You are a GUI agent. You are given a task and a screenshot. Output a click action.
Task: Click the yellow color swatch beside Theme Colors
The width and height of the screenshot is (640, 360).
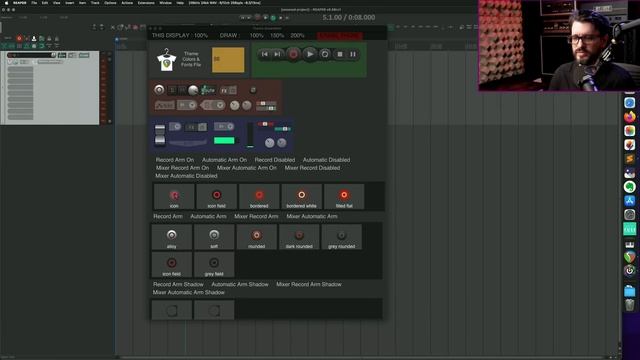228,60
